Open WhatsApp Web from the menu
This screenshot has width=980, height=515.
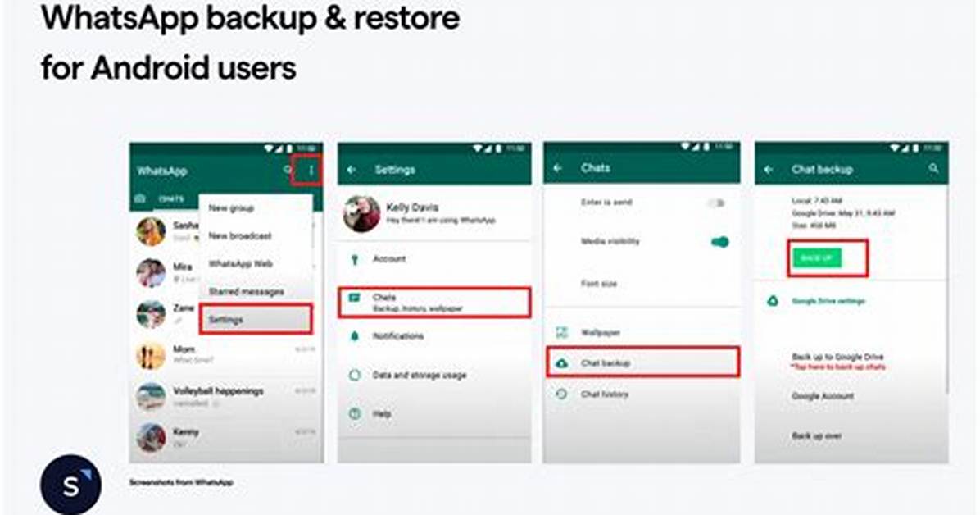point(241,263)
